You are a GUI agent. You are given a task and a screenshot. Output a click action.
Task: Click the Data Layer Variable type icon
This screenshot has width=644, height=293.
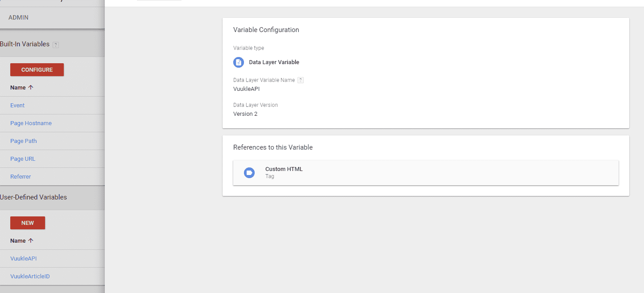[239, 62]
